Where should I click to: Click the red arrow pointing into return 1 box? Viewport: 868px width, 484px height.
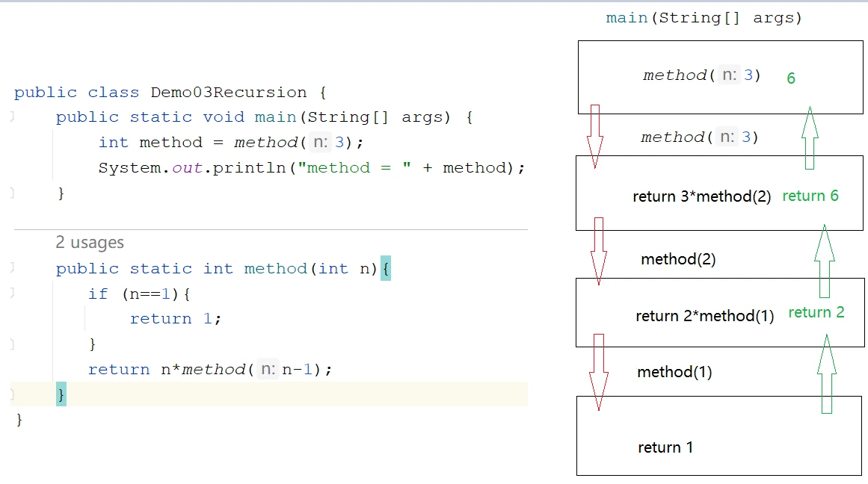(x=598, y=372)
